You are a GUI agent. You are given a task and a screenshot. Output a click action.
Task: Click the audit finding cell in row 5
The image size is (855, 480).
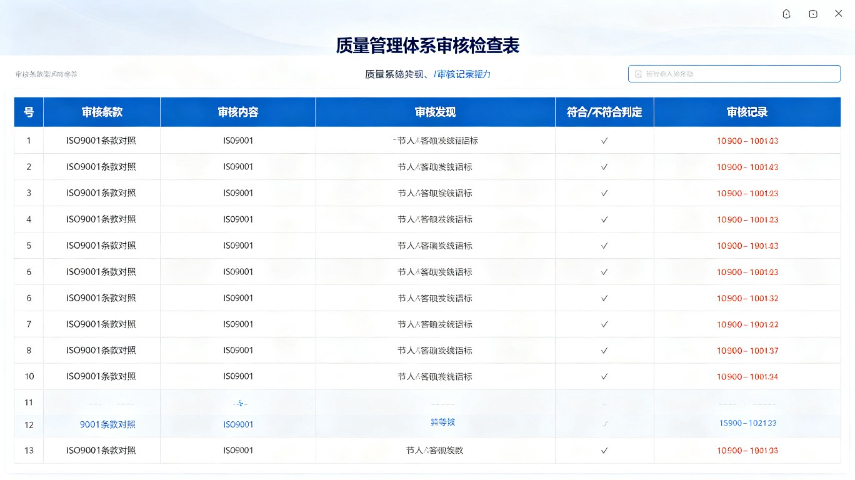[x=435, y=245]
